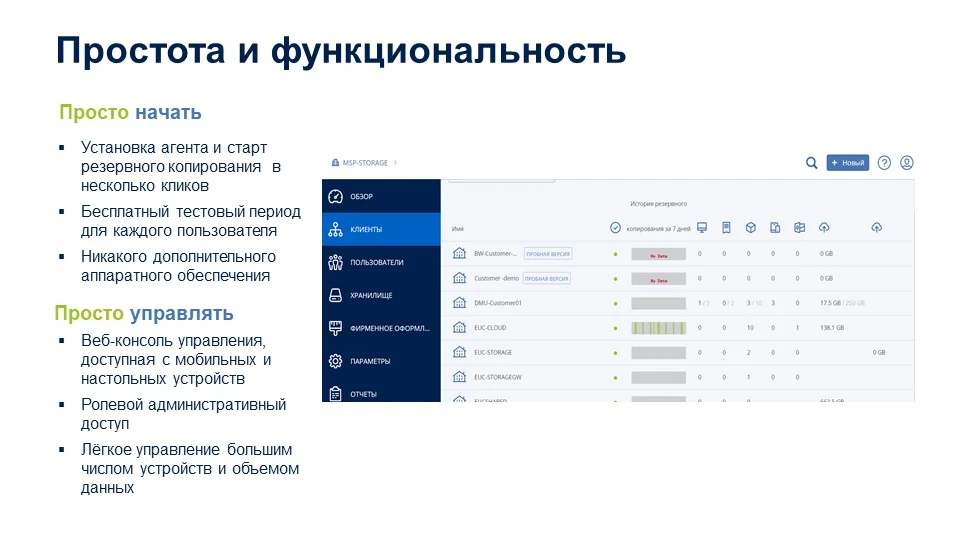Screen dimensions: 960x540
Task: Click the Имя column header
Action: coord(457,229)
